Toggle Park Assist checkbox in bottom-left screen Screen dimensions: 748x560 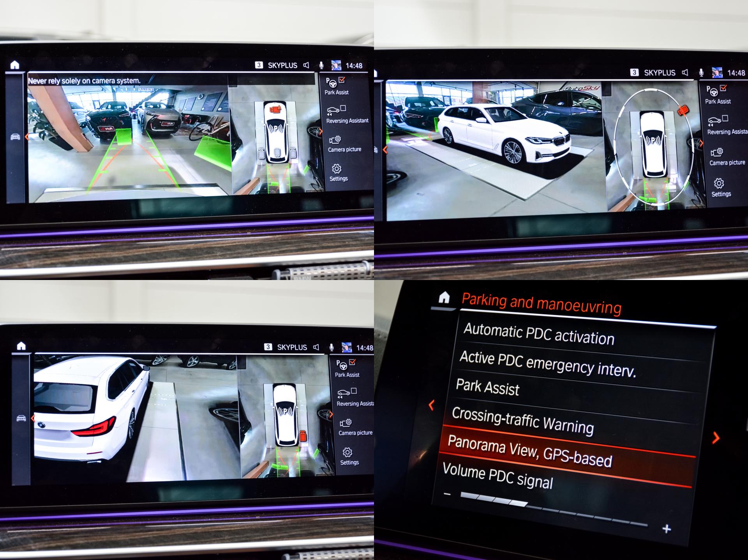(x=353, y=362)
